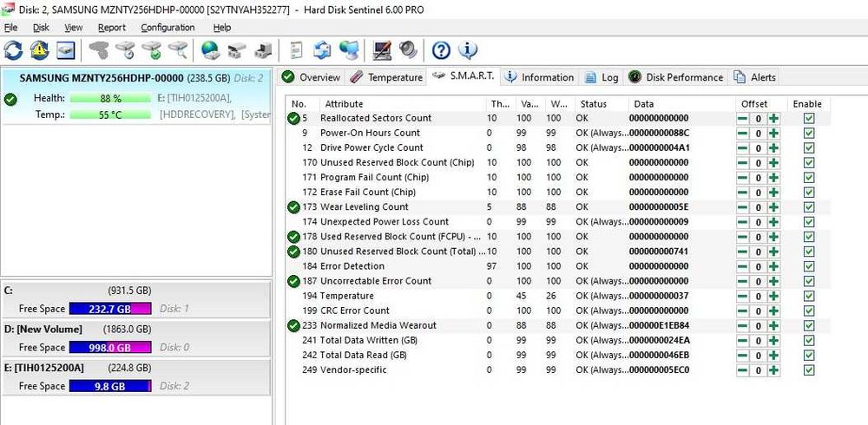Decrease offset for Unexpected Power Loss Count
The height and width of the screenshot is (425, 868).
point(742,222)
